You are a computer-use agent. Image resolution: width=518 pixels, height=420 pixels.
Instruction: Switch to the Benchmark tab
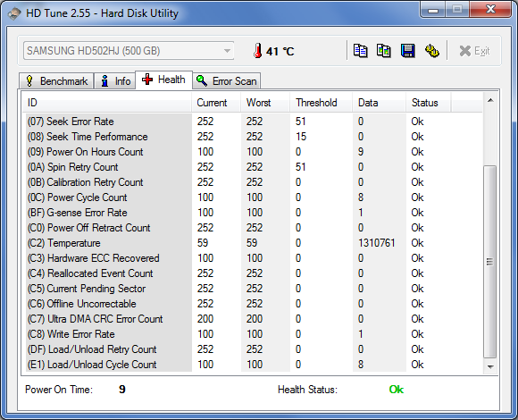pyautogui.click(x=56, y=81)
